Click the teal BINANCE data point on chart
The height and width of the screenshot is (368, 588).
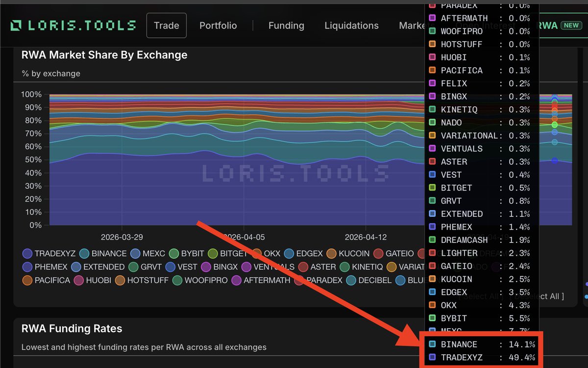555,142
